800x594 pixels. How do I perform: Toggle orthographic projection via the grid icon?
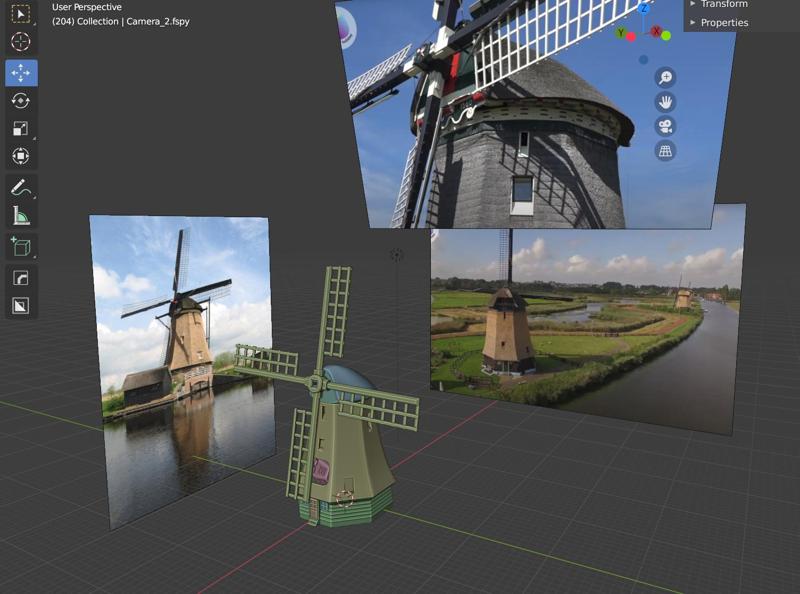coord(665,150)
